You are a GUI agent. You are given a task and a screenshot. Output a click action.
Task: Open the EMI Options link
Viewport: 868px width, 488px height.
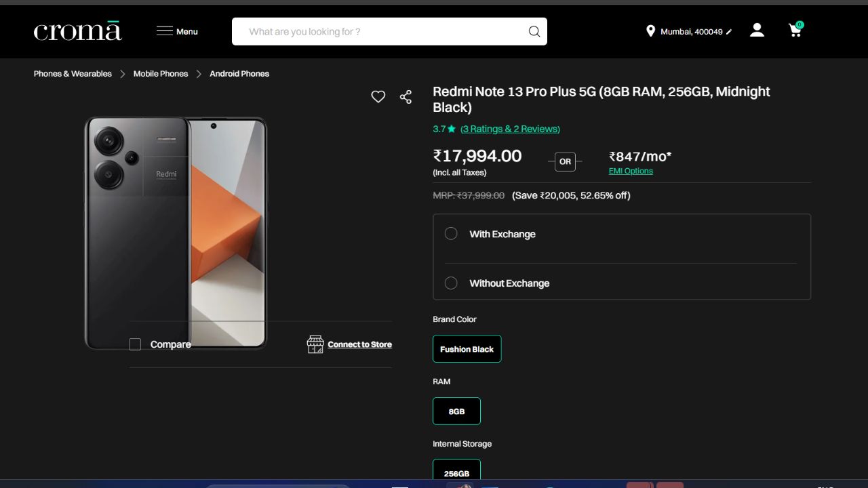pyautogui.click(x=631, y=171)
